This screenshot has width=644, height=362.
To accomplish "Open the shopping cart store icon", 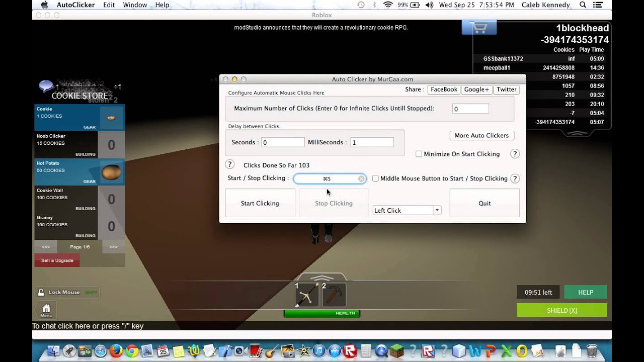I will [479, 28].
